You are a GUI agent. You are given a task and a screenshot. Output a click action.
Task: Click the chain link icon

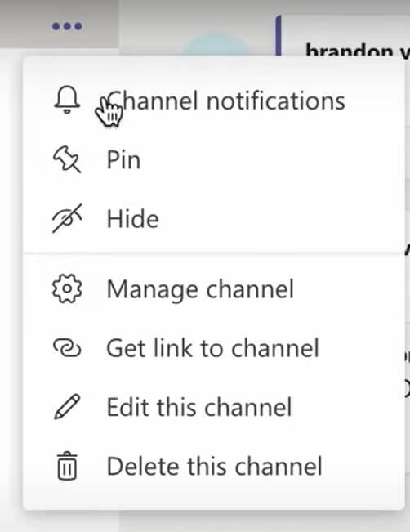coord(67,348)
